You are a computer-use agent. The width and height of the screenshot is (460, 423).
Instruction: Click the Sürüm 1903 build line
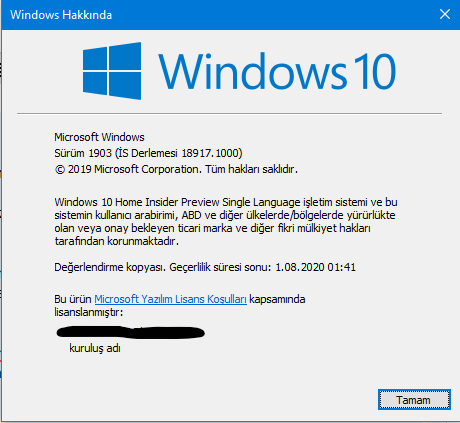(x=148, y=153)
